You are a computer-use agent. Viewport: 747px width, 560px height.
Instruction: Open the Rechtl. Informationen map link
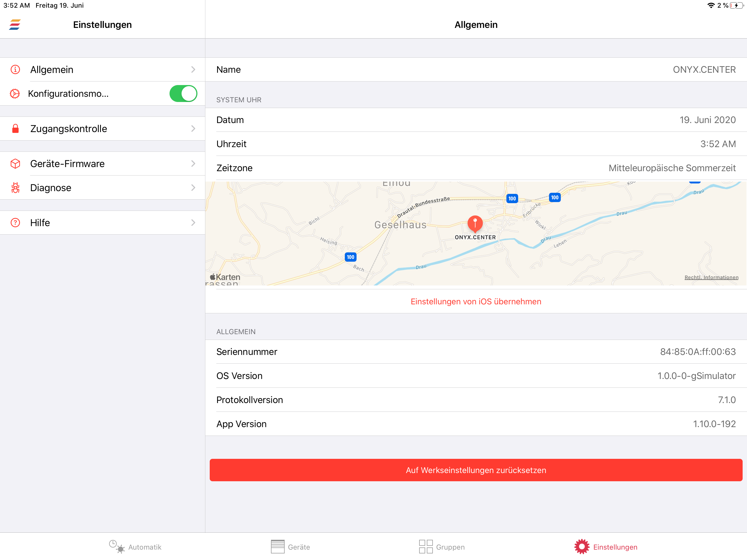tap(711, 278)
